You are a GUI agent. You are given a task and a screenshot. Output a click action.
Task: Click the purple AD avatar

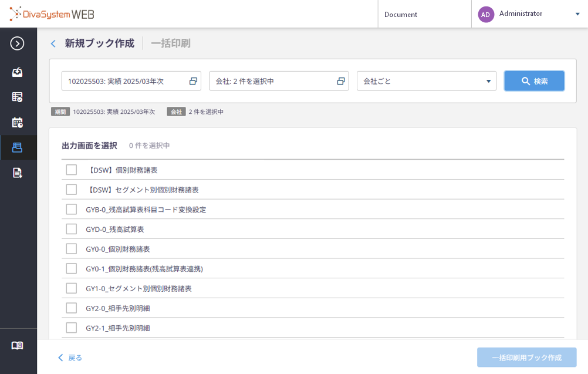click(x=486, y=14)
